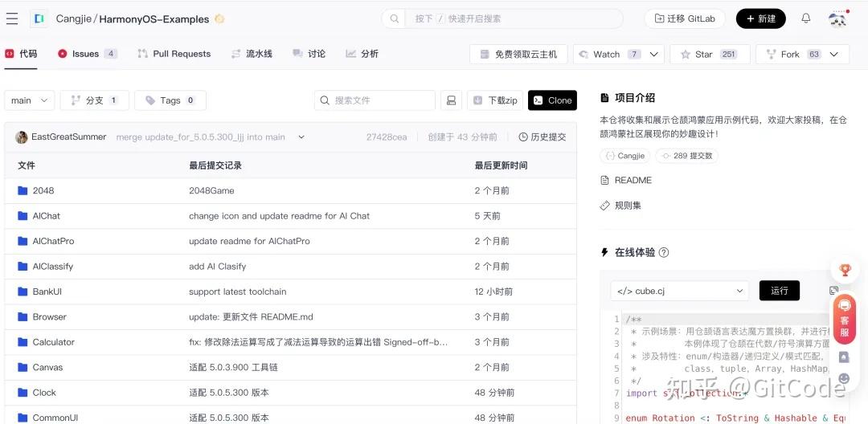Click the trophy floating icon
The width and height of the screenshot is (868, 424).
(845, 271)
